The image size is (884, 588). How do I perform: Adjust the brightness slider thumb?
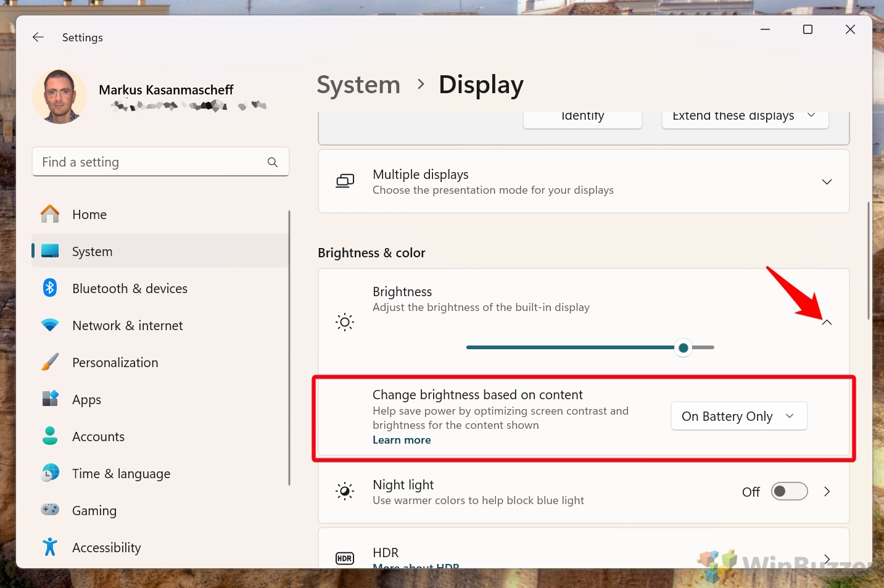pos(683,348)
